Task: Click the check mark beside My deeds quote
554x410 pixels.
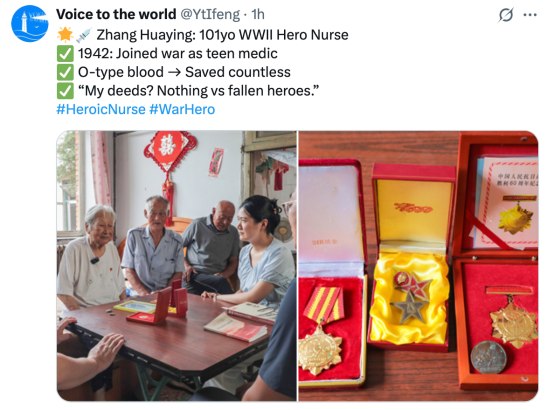Action: [x=65, y=91]
